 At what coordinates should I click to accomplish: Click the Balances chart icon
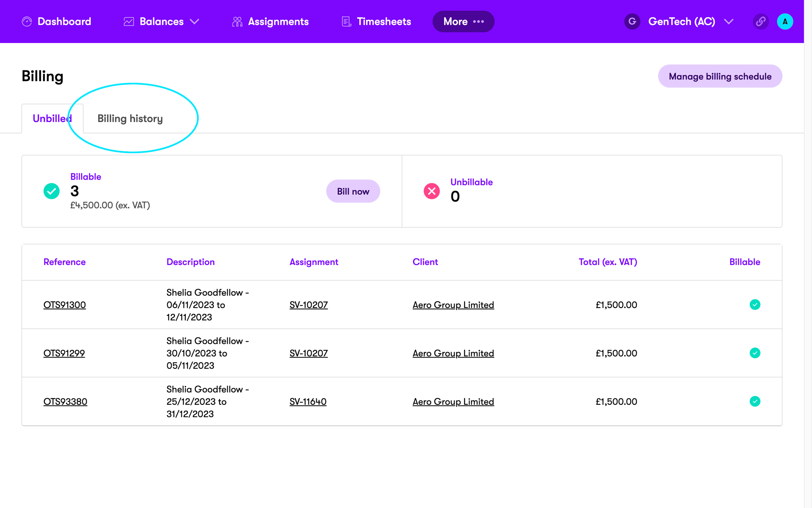pyautogui.click(x=129, y=22)
